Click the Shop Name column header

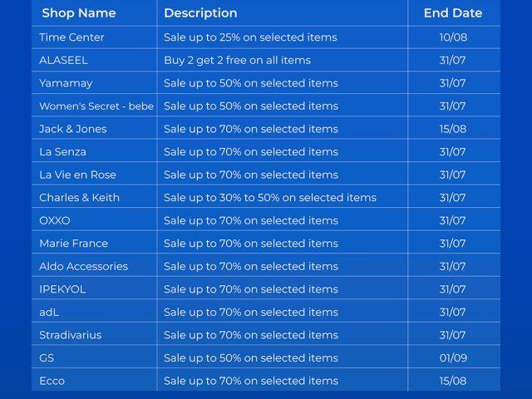[79, 13]
